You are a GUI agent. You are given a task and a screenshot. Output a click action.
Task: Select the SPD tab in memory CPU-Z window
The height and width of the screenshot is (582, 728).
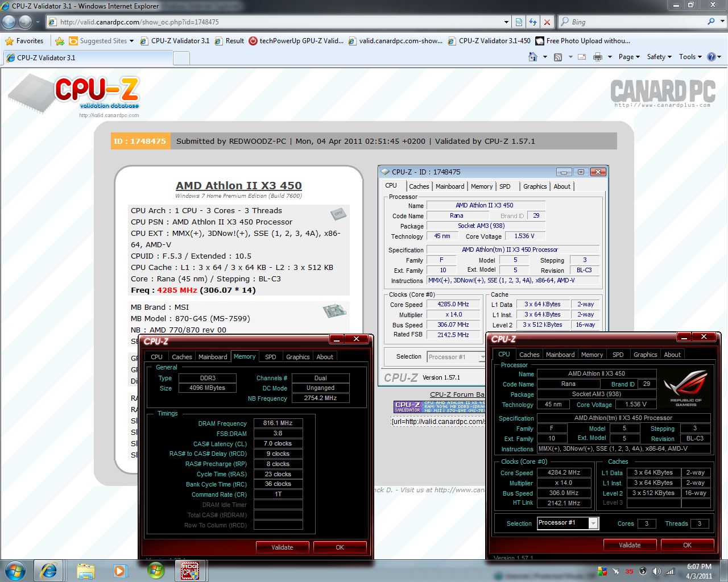(x=271, y=357)
